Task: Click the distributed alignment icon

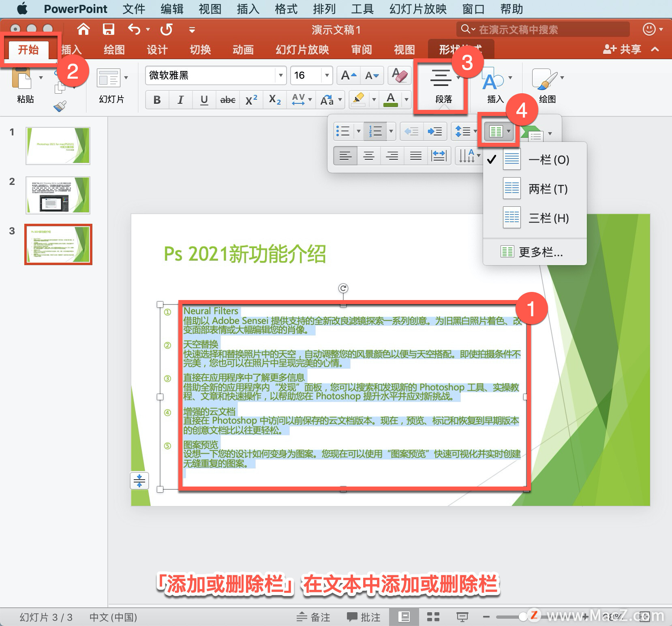Action: 439,156
